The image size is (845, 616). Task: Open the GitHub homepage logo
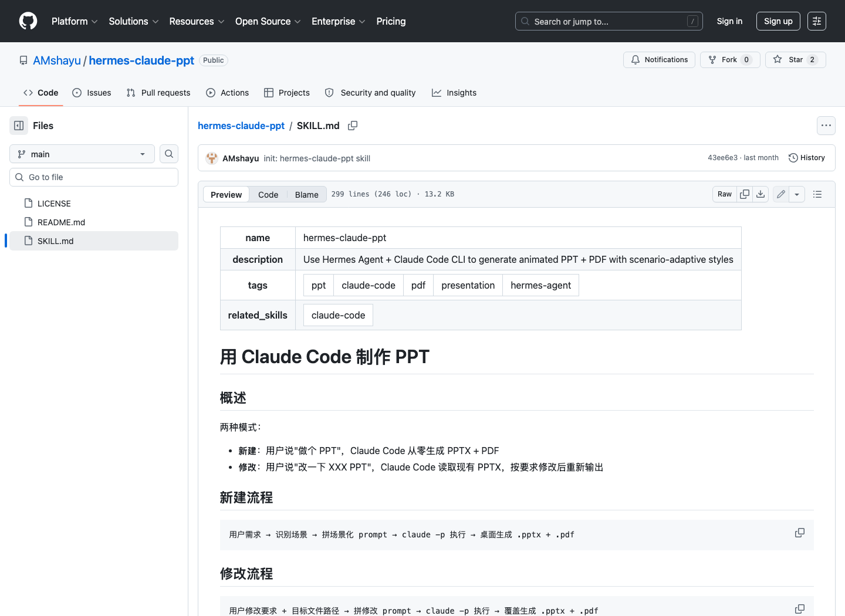point(28,21)
